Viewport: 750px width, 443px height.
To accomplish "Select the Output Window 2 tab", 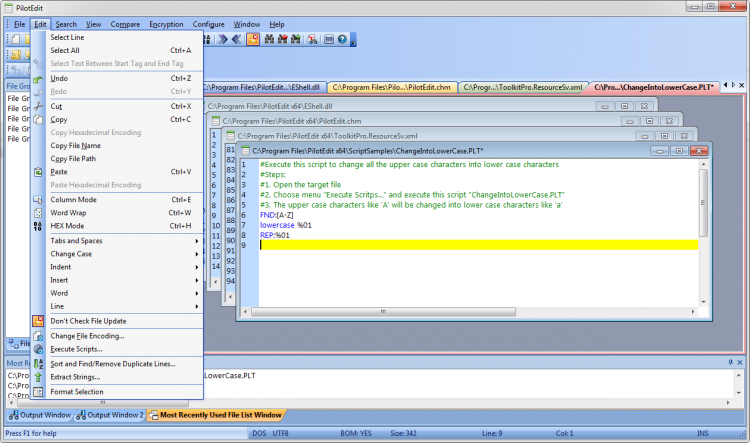I will 113,414.
